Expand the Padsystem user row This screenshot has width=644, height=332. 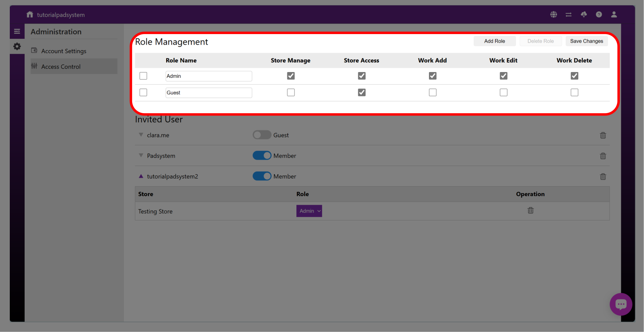(x=141, y=155)
